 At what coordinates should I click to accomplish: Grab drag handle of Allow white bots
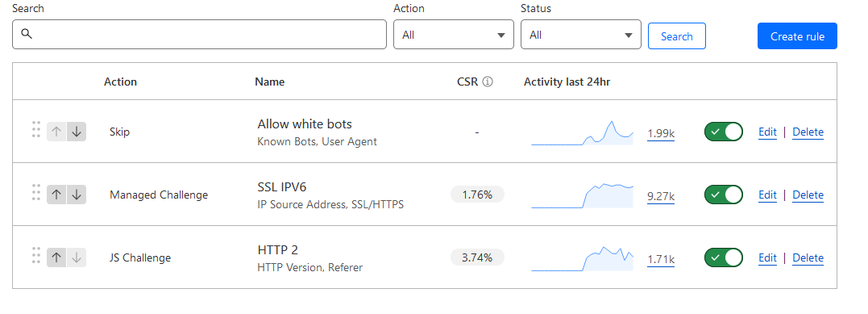pyautogui.click(x=36, y=128)
